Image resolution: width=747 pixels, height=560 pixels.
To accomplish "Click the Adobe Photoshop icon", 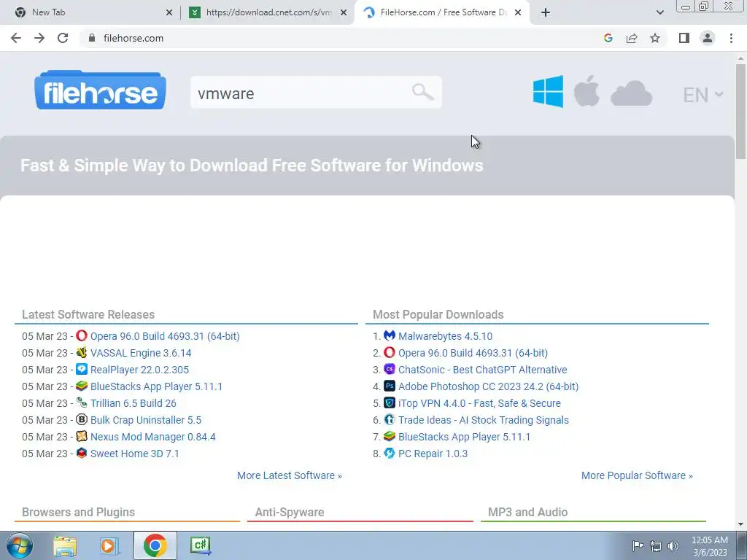I will [390, 386].
